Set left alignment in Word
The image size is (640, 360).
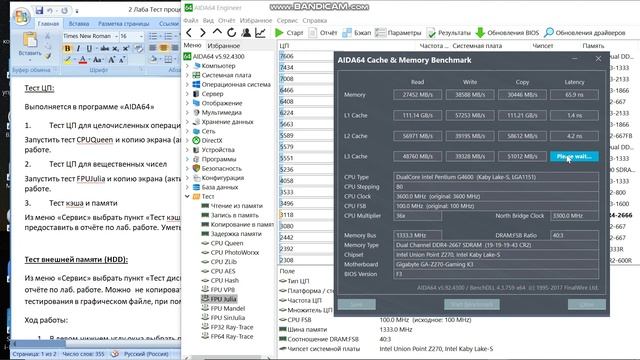point(153,48)
